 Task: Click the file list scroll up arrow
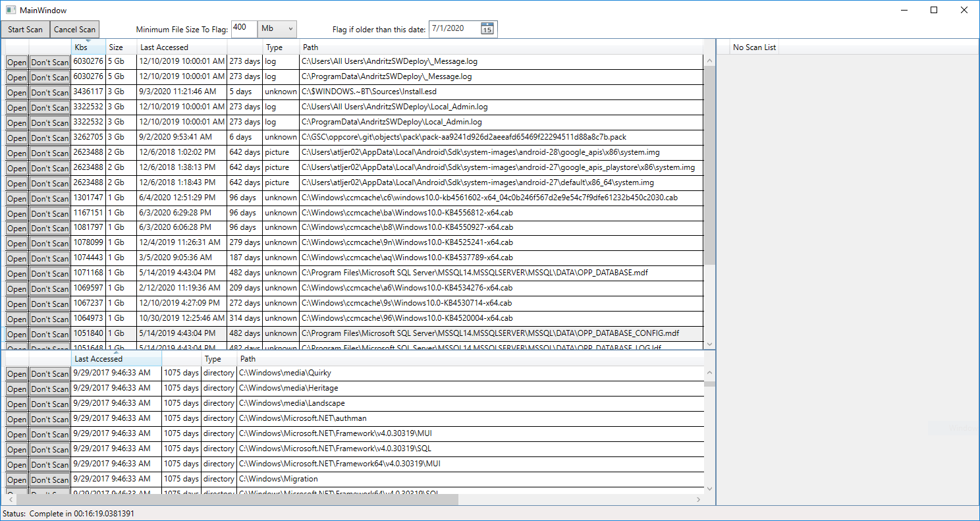709,61
